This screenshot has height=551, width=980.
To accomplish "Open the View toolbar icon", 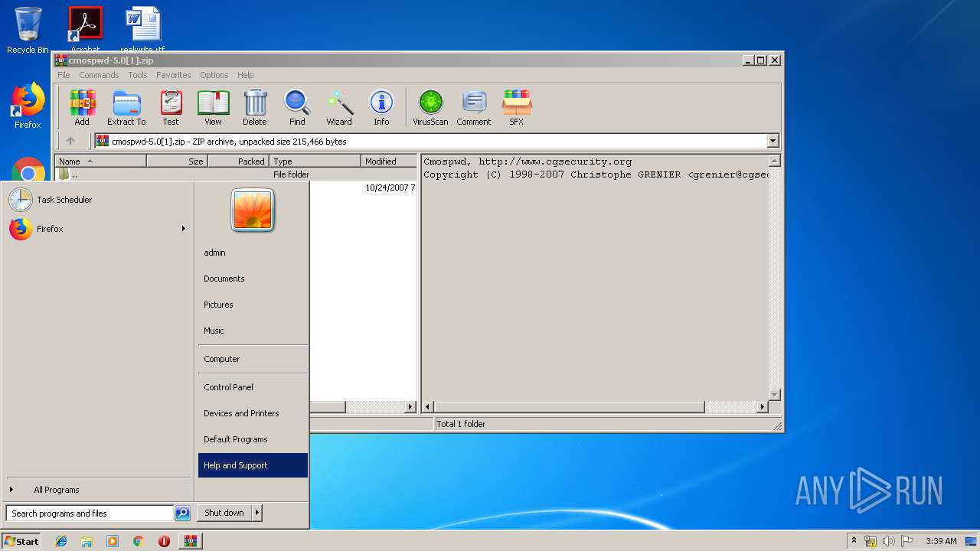I will pos(213,107).
